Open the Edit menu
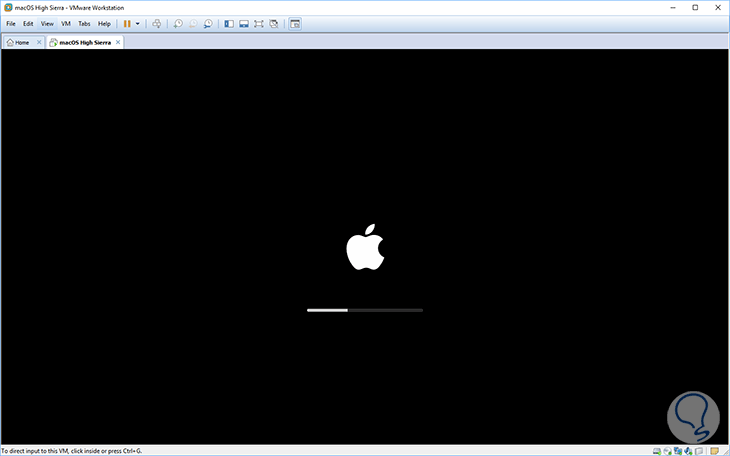The height and width of the screenshot is (456, 730). coord(28,24)
